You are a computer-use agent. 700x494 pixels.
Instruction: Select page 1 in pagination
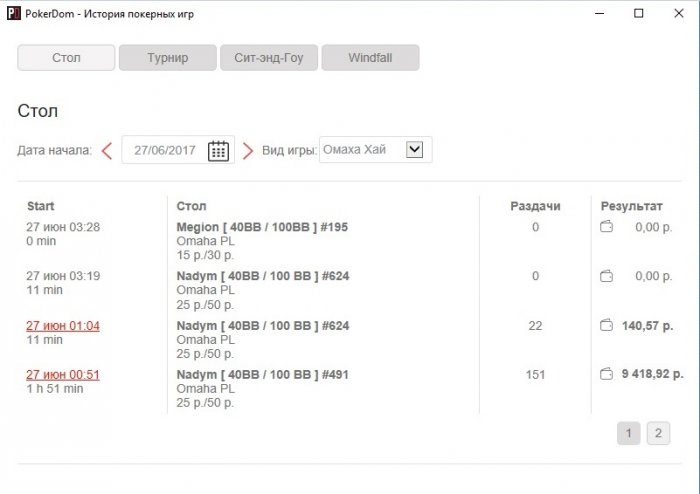coord(629,433)
